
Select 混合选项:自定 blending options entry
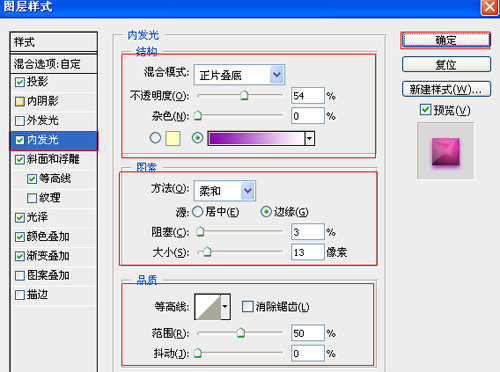click(54, 64)
